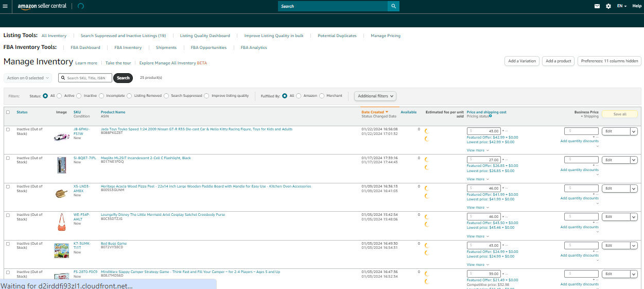Open the mail messages icon
This screenshot has height=289, width=644.
(x=597, y=6)
